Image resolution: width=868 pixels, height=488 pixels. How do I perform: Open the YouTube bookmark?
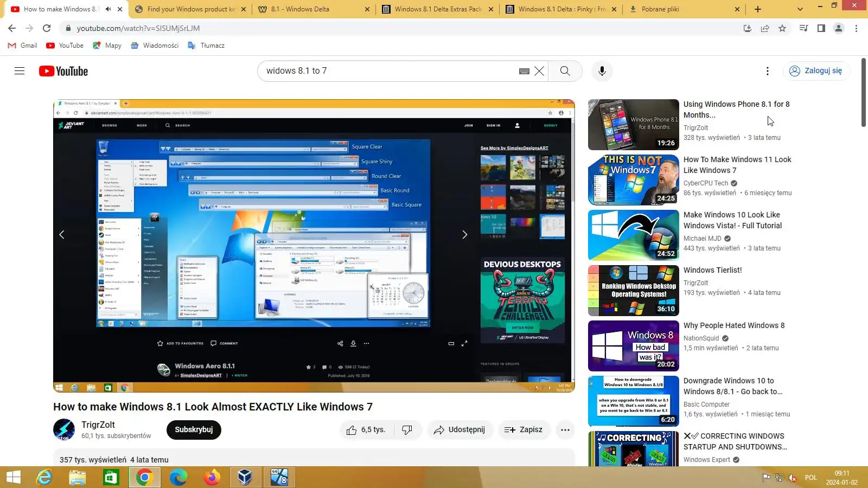[65, 46]
